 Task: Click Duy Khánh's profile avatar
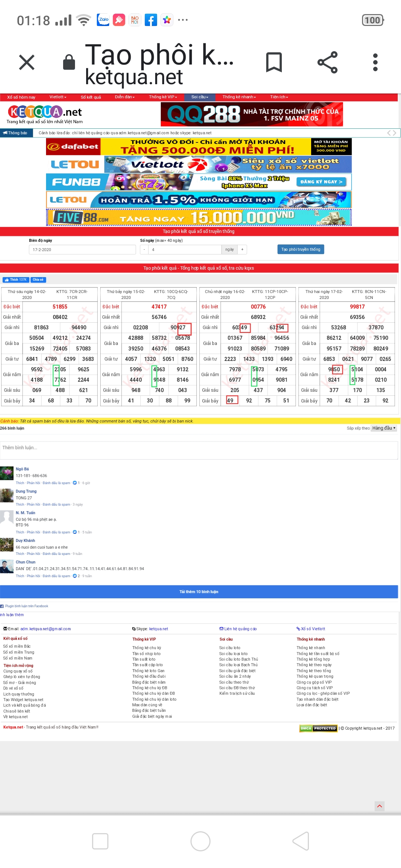(x=7, y=545)
